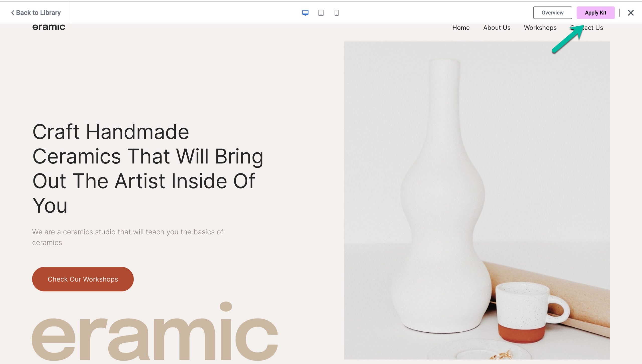Open About Us navigation item

(x=497, y=28)
